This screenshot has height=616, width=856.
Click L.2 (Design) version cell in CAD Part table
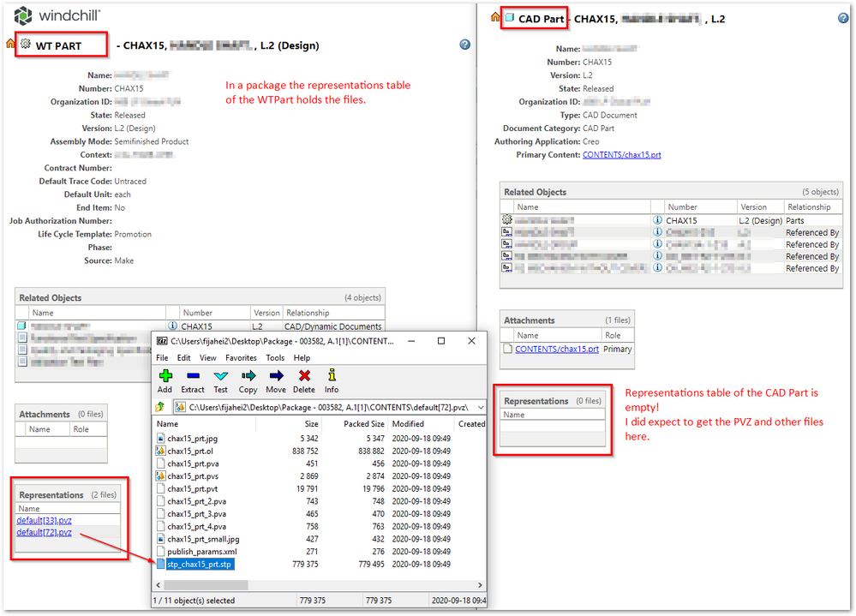[x=760, y=220]
